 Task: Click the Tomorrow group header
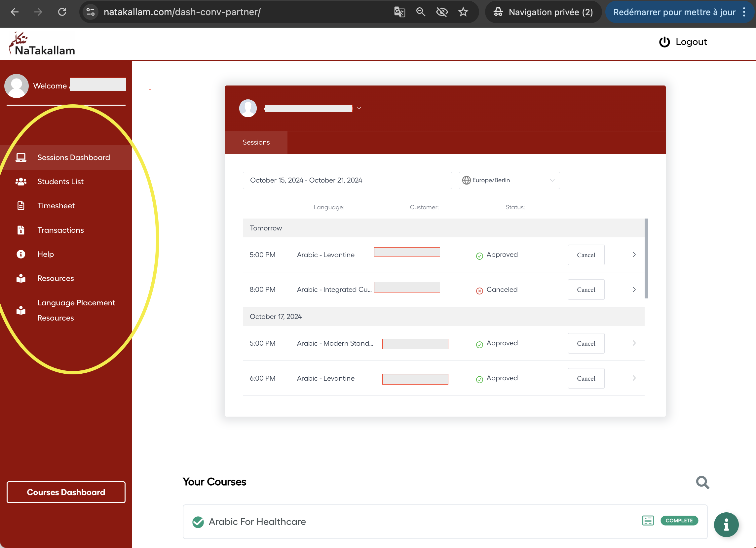(x=443, y=228)
